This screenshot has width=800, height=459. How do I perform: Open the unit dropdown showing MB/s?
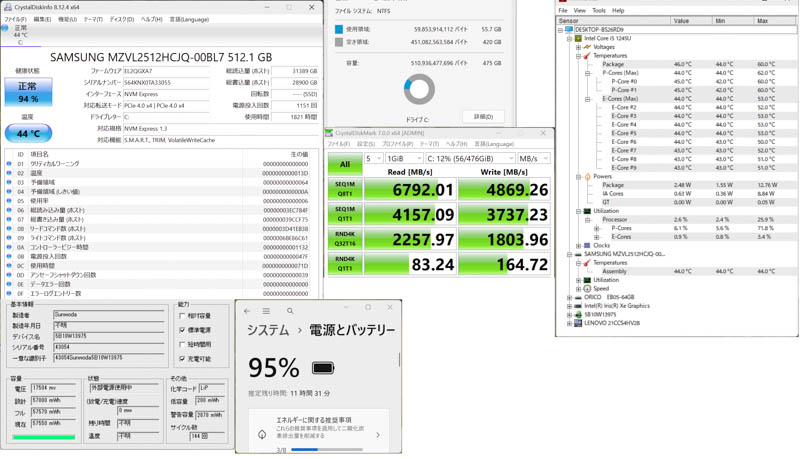click(x=534, y=159)
